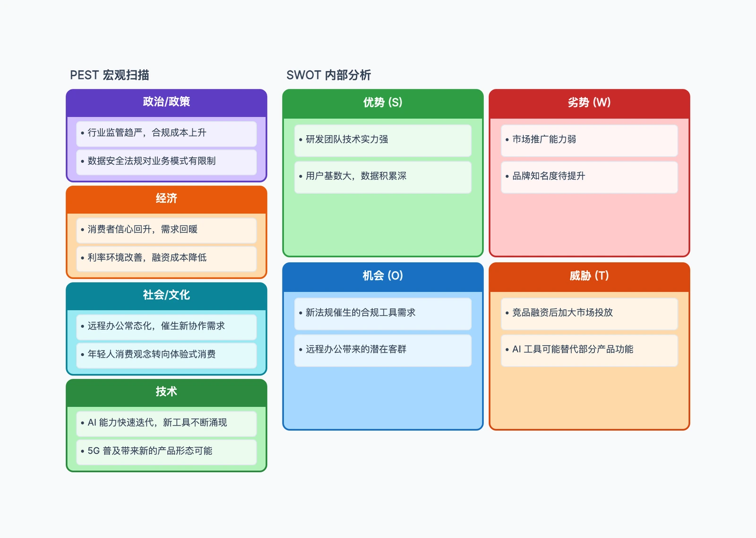756x538 pixels.
Task: Click item "品牌知名度待提升"
Action: [589, 177]
